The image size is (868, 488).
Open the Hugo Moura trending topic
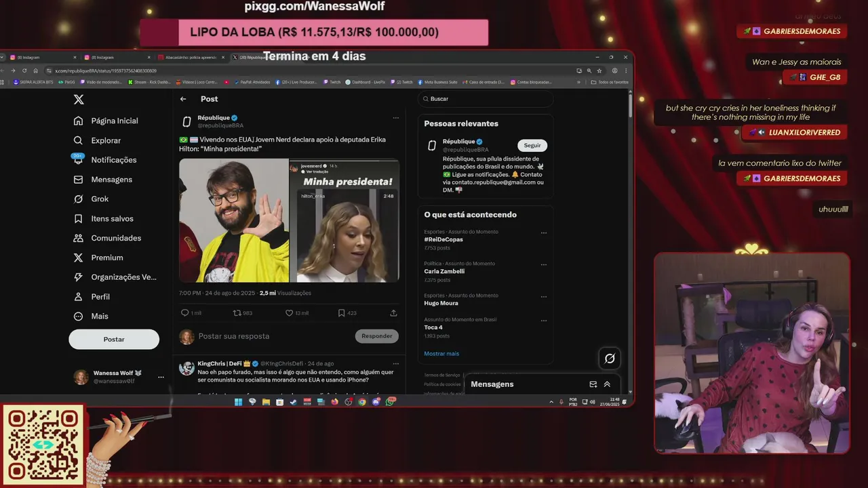tap(441, 303)
